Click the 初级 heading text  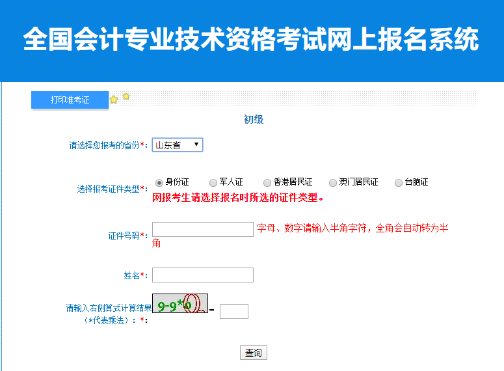point(254,119)
